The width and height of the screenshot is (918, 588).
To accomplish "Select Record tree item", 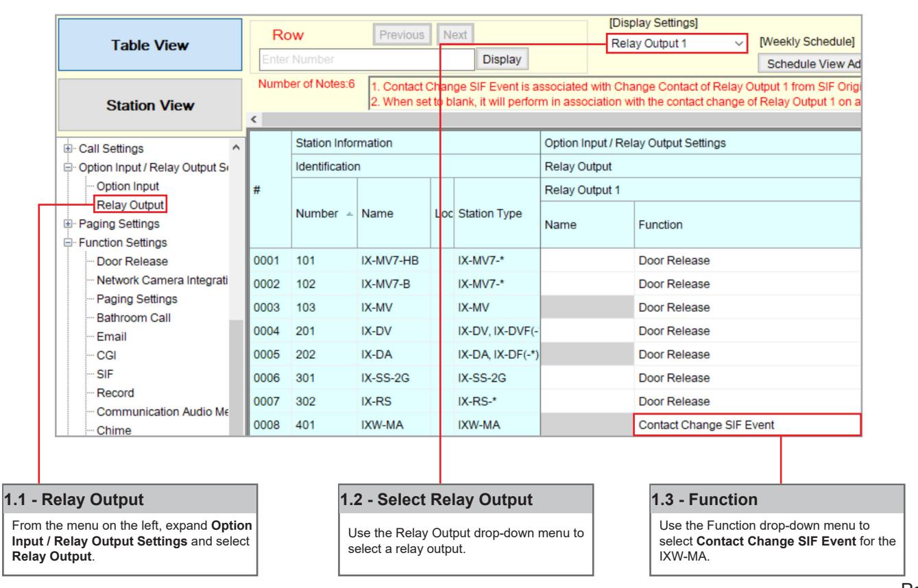I will [114, 393].
